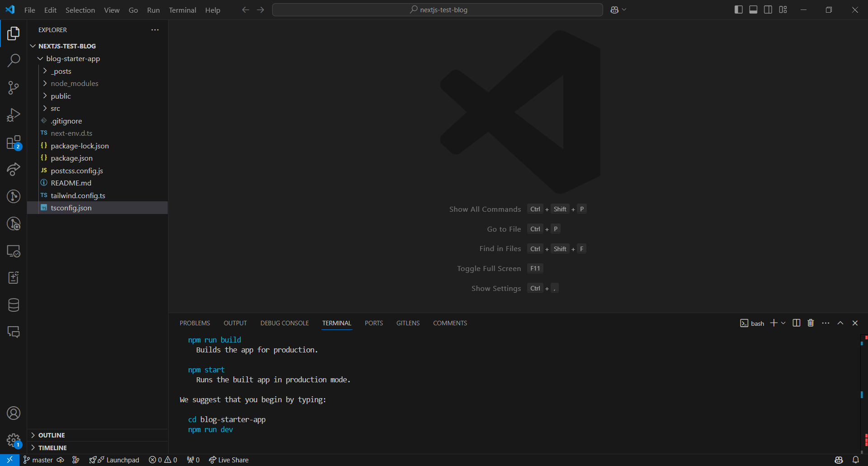Click Copilot status icon in status bar
Screen dimensions: 868x466
(839, 460)
